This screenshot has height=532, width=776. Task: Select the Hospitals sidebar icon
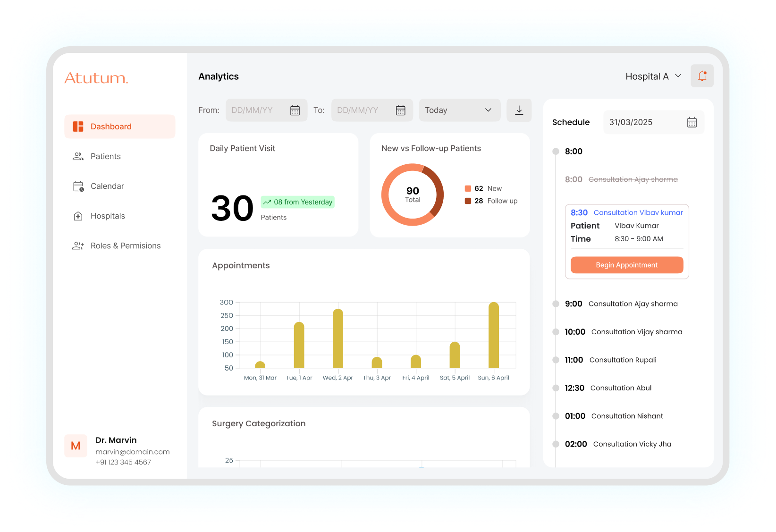point(77,216)
